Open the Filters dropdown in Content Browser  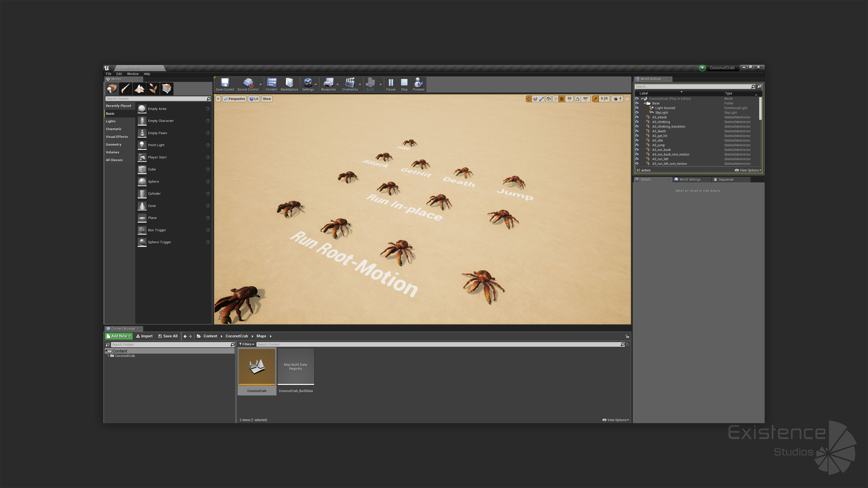(246, 344)
